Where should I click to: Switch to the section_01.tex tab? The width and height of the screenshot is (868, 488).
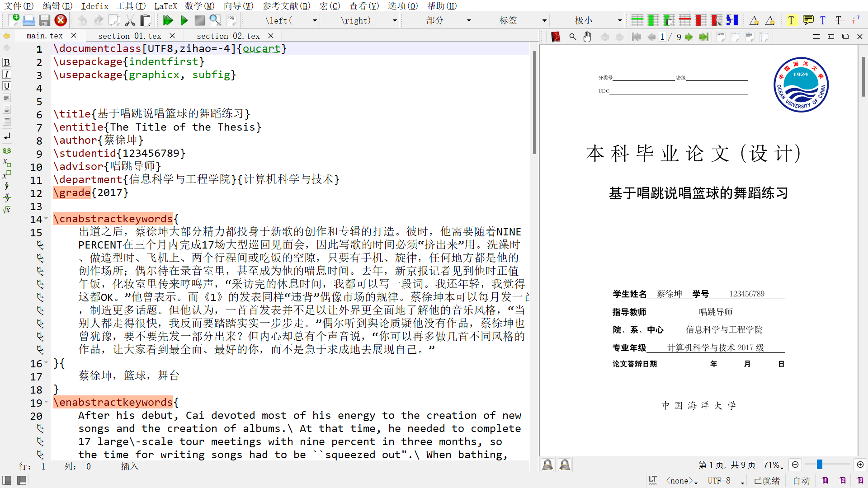tap(130, 36)
